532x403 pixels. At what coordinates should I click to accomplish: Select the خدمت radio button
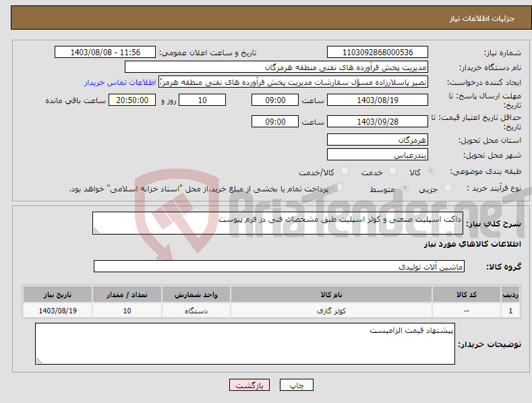pyautogui.click(x=392, y=171)
